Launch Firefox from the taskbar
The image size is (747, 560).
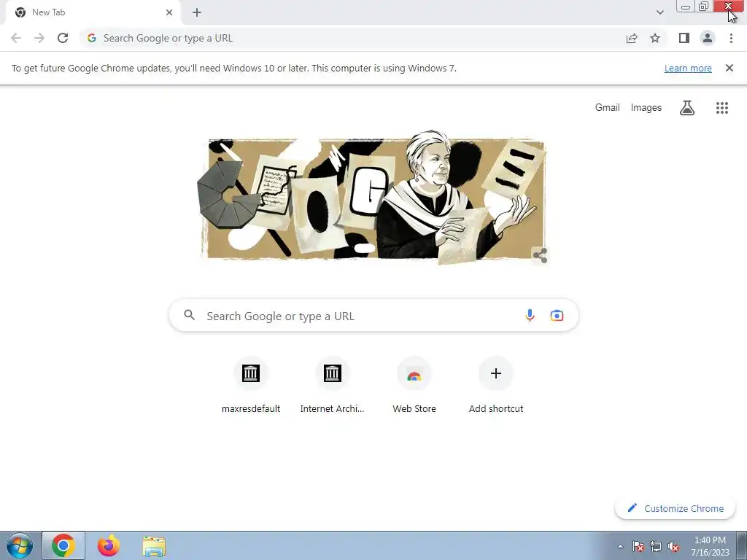pyautogui.click(x=109, y=545)
